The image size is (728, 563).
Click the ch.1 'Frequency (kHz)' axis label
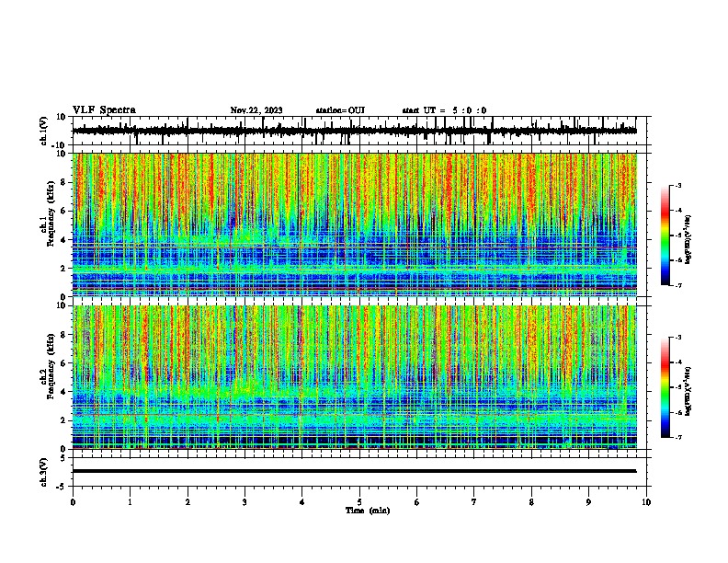click(x=51, y=214)
